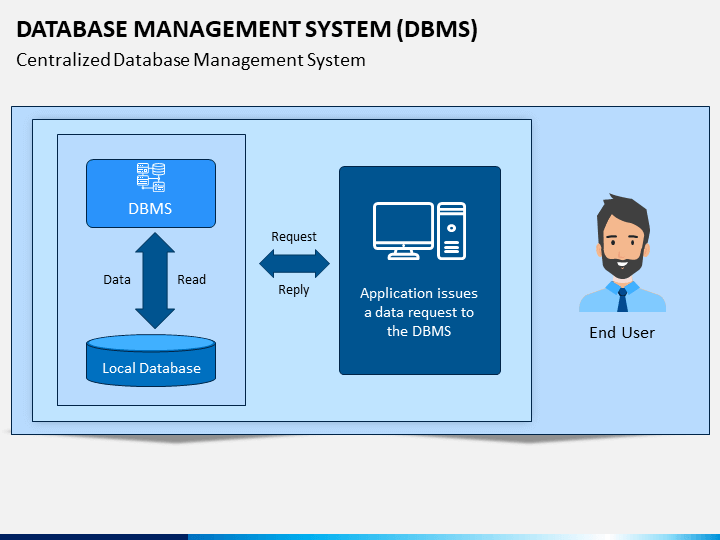Click the vertical double-headed Data Read arrow
Image resolution: width=720 pixels, height=540 pixels.
coord(155,280)
